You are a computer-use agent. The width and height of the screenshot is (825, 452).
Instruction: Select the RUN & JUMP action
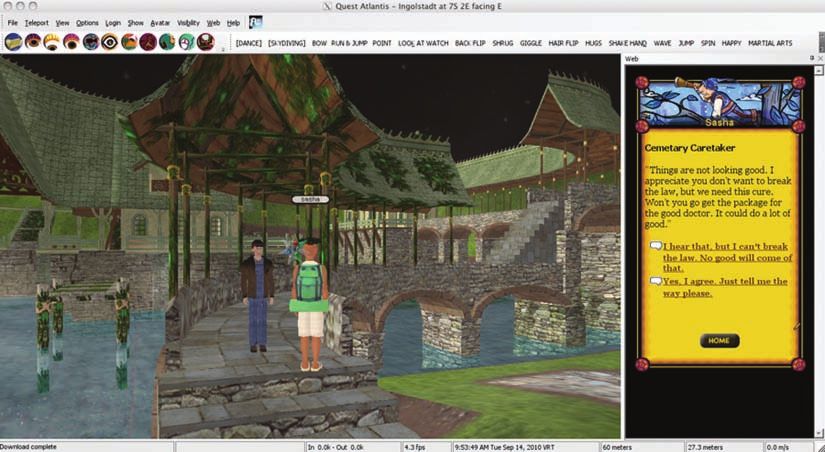pos(349,43)
